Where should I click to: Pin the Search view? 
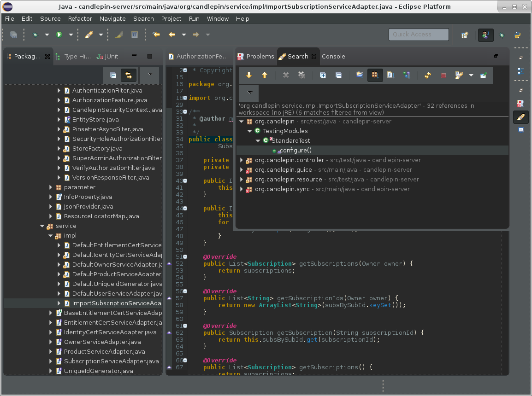[484, 75]
